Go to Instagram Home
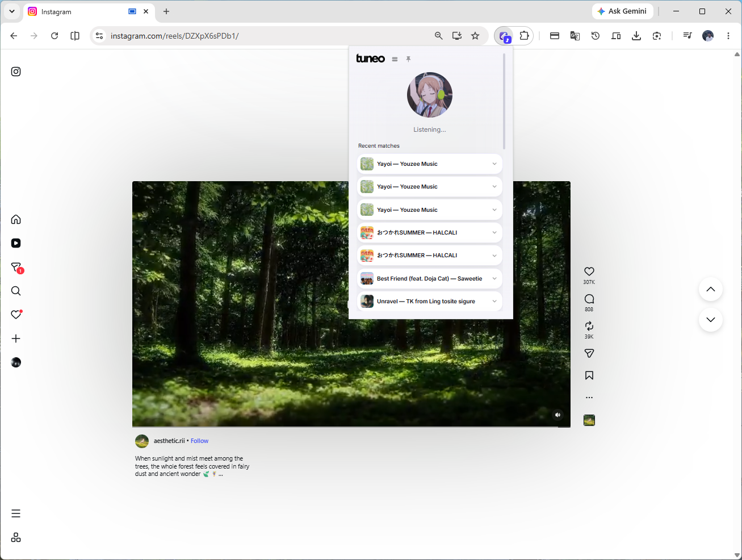742x560 pixels. [x=16, y=219]
